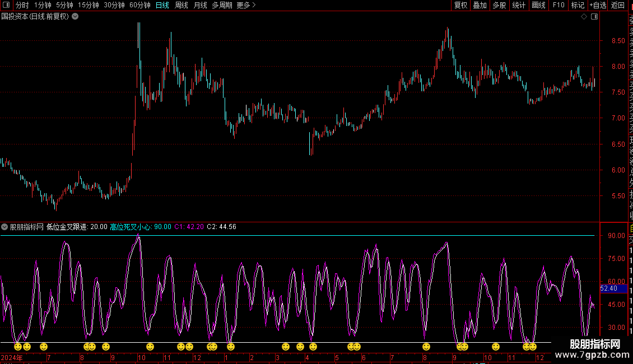Select the 1分钟 period
This screenshot has height=364, width=633.
43,5
